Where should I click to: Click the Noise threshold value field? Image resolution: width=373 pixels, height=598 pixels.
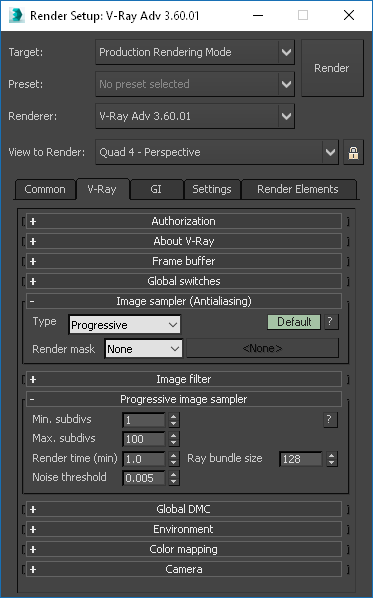[x=144, y=478]
